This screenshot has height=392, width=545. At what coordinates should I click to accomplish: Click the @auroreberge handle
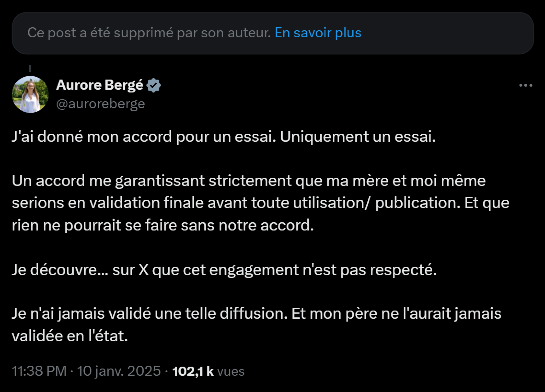[100, 104]
